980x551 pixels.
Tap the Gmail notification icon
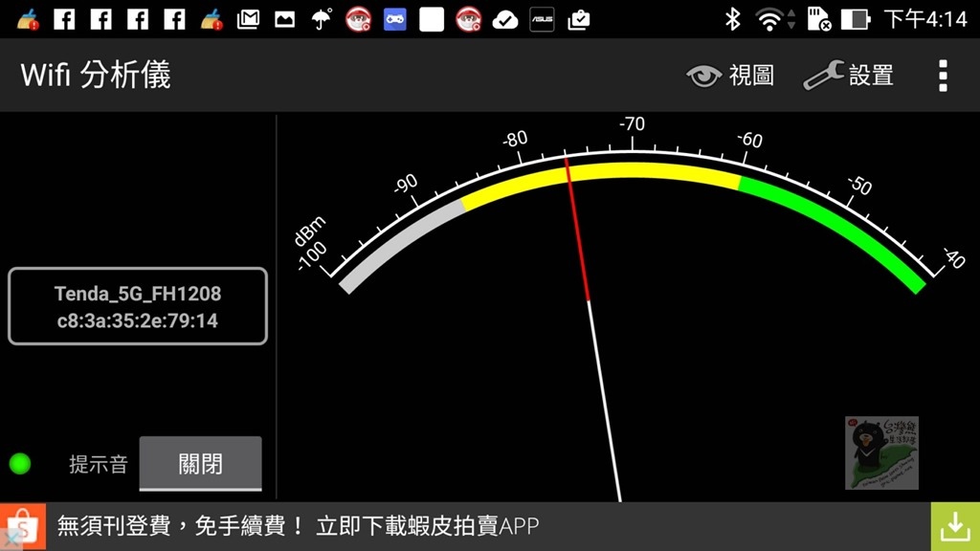tap(248, 19)
